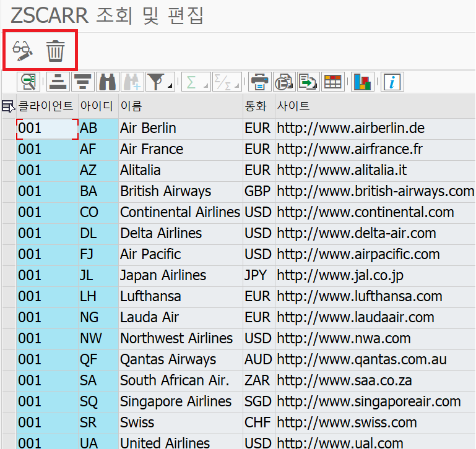Viewport: 476px width, 449px height.
Task: Click the BA carrier ID cell
Action: coord(98,192)
